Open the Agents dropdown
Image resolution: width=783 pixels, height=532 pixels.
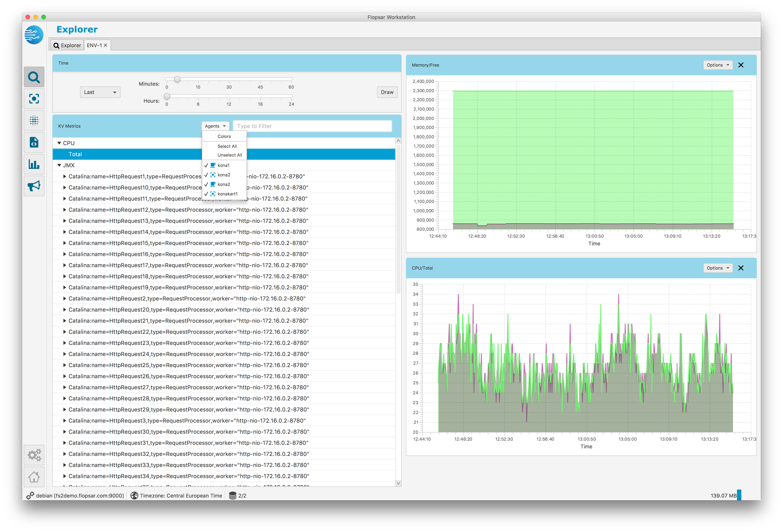point(215,126)
